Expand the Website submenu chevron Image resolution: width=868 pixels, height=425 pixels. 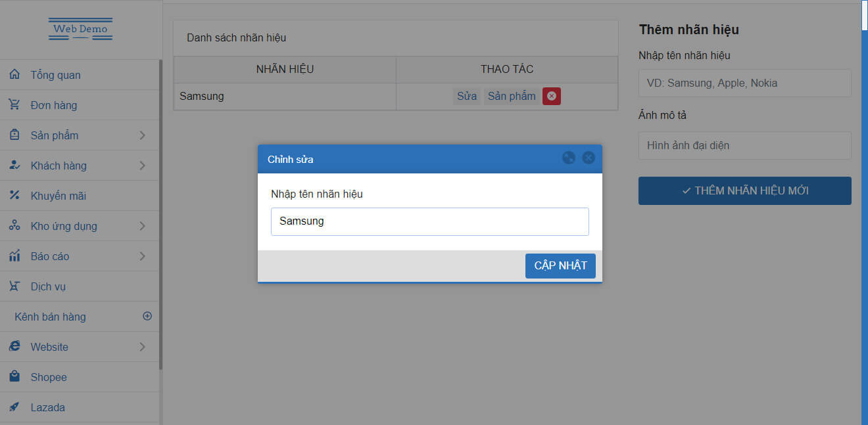(143, 347)
